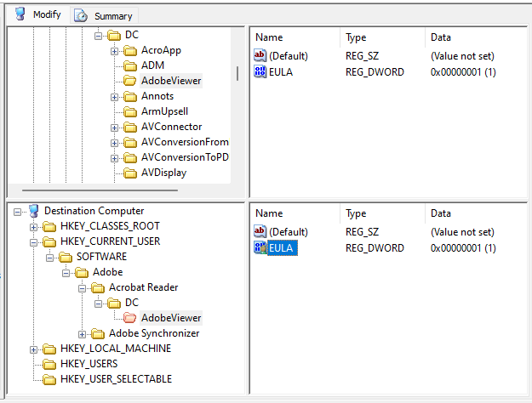Expand the AcroApp folder

tap(114, 51)
